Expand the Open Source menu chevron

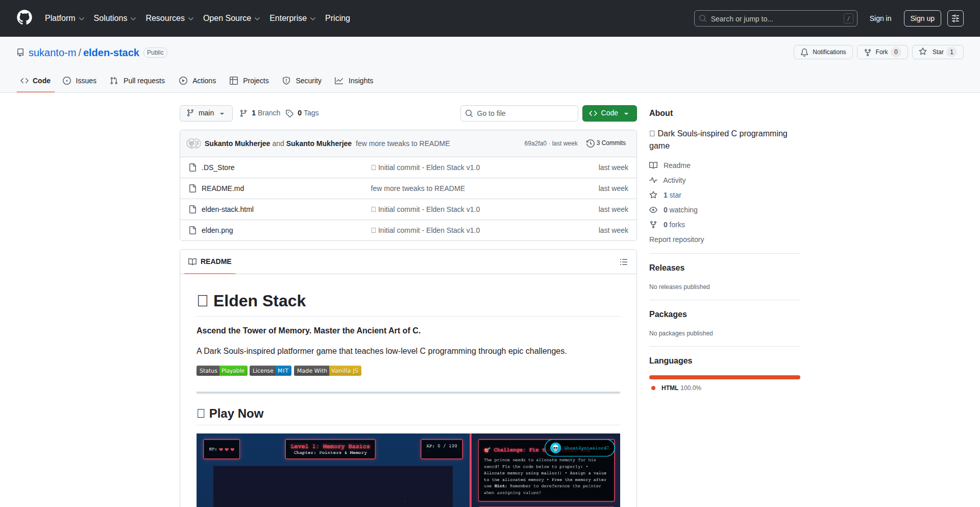coord(258,18)
